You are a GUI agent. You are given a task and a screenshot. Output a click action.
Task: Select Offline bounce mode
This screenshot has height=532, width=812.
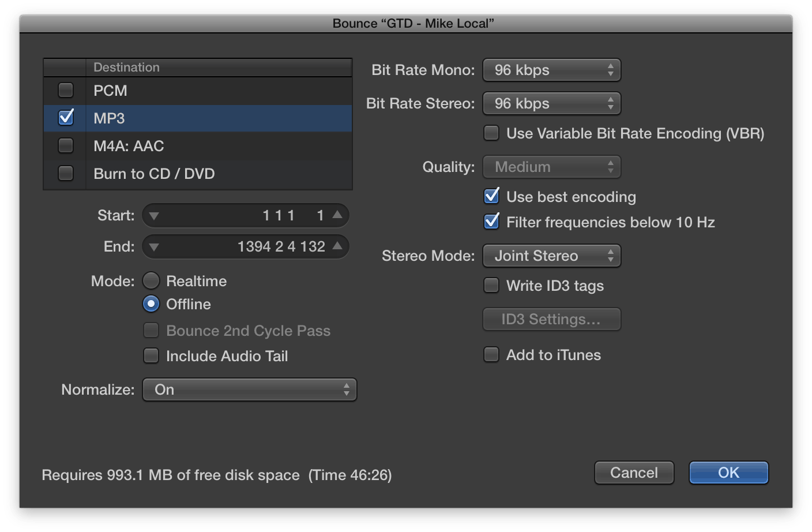(151, 304)
